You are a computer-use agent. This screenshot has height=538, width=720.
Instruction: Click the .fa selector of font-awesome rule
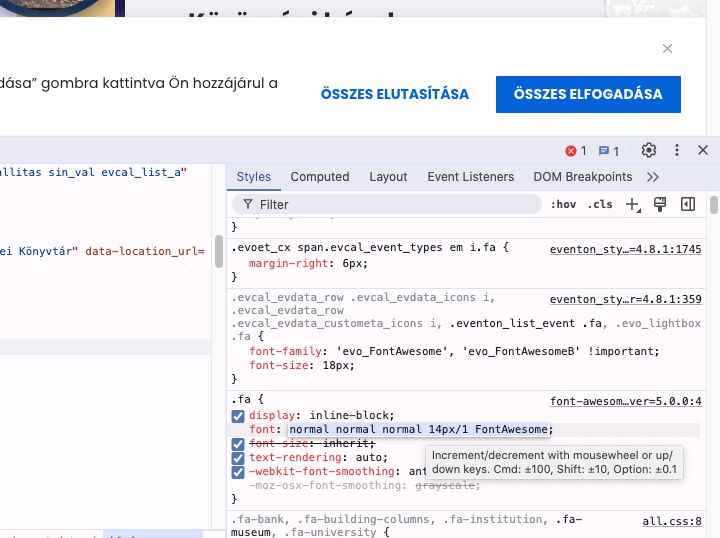point(243,399)
